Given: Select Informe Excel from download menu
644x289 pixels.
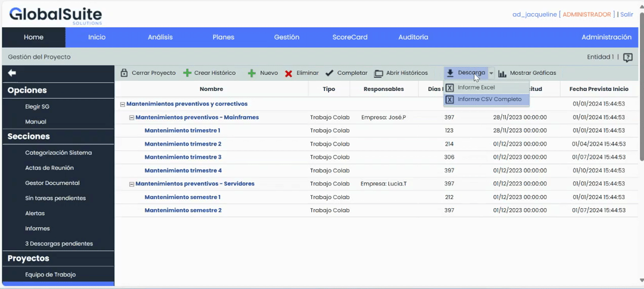Looking at the screenshot, I should [476, 87].
